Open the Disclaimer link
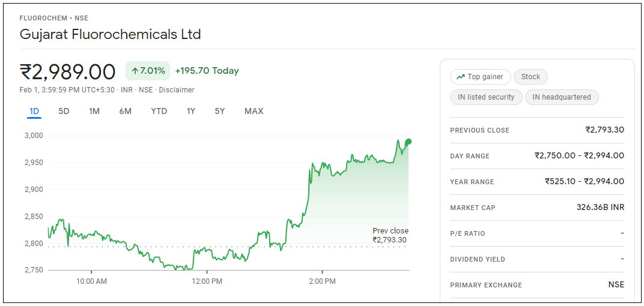Image resolution: width=644 pixels, height=306 pixels. tap(177, 90)
